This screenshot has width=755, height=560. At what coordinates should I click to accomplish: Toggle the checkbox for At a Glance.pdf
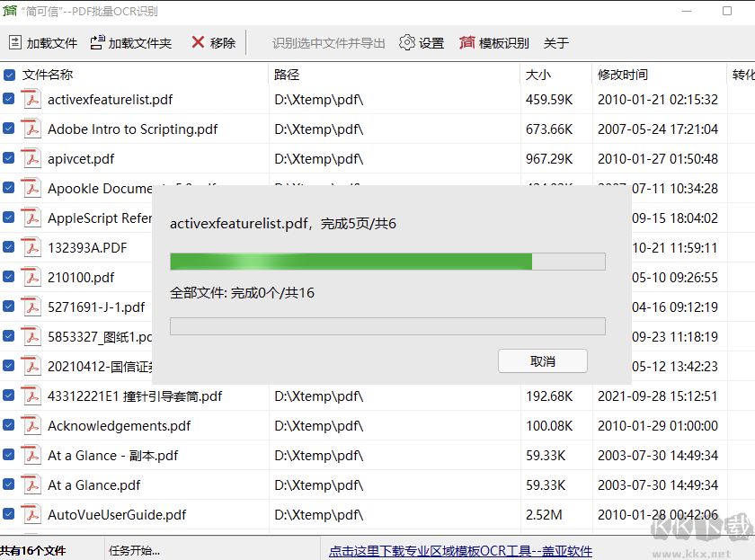(x=9, y=484)
